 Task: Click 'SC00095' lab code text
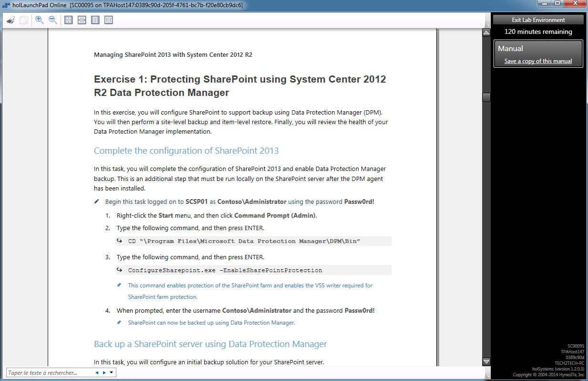576,345
